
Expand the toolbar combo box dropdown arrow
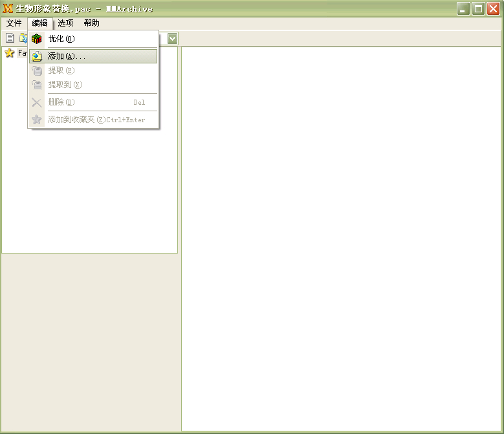173,39
